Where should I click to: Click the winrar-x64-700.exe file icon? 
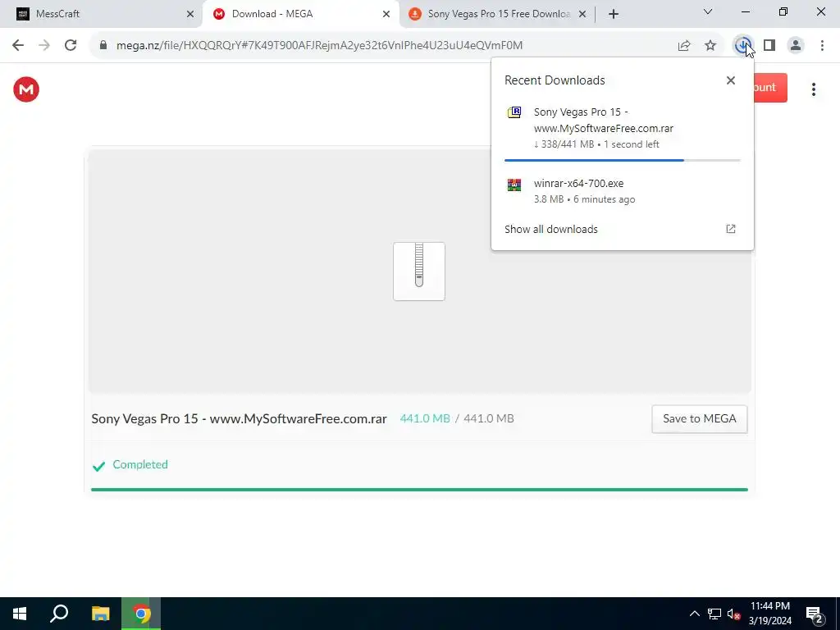[x=514, y=185]
